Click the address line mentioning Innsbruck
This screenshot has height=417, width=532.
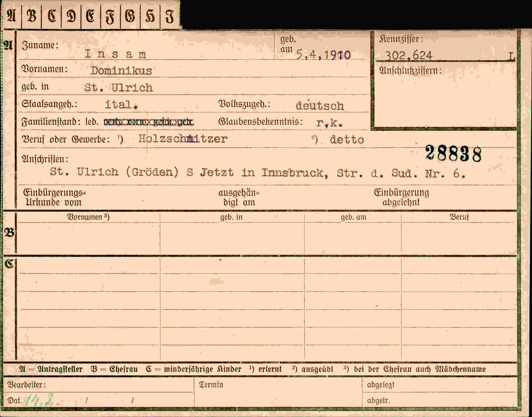point(258,172)
